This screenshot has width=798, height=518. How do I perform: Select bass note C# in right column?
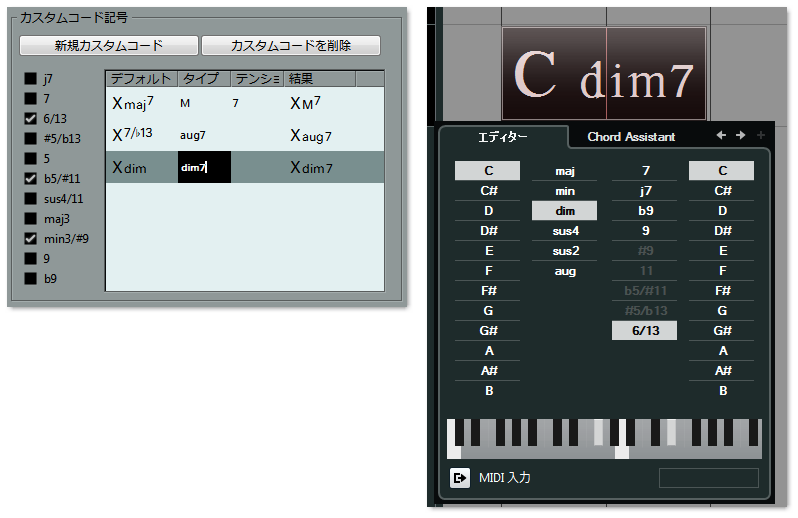point(722,191)
